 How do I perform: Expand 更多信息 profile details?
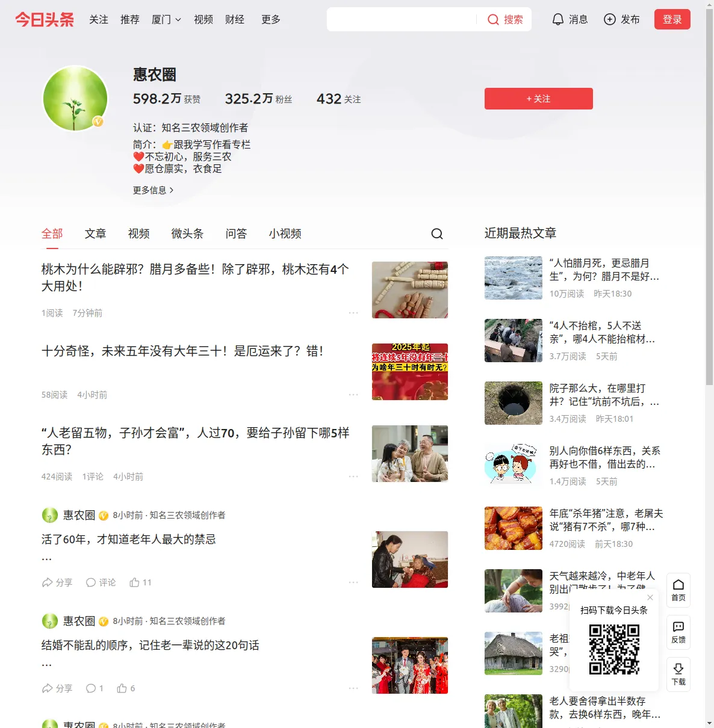(154, 190)
